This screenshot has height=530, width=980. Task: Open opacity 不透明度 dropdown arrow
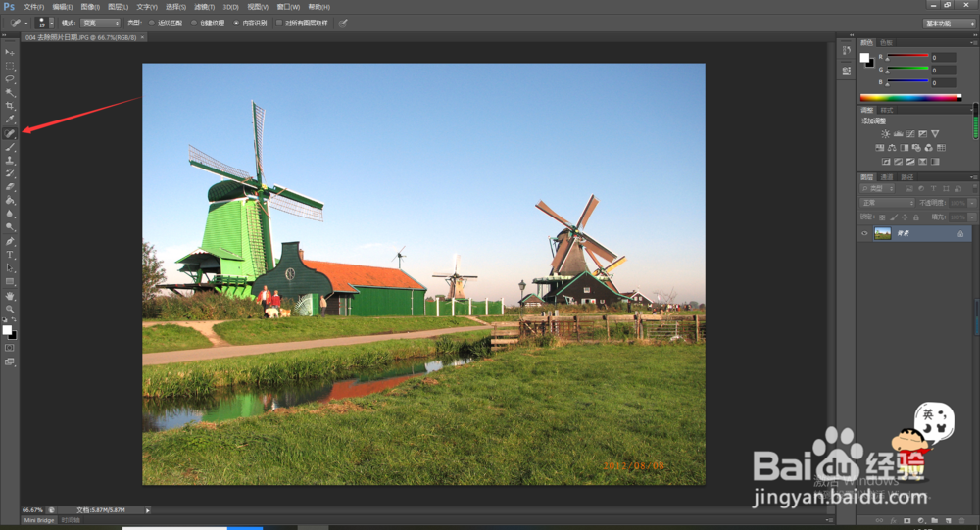(972, 203)
